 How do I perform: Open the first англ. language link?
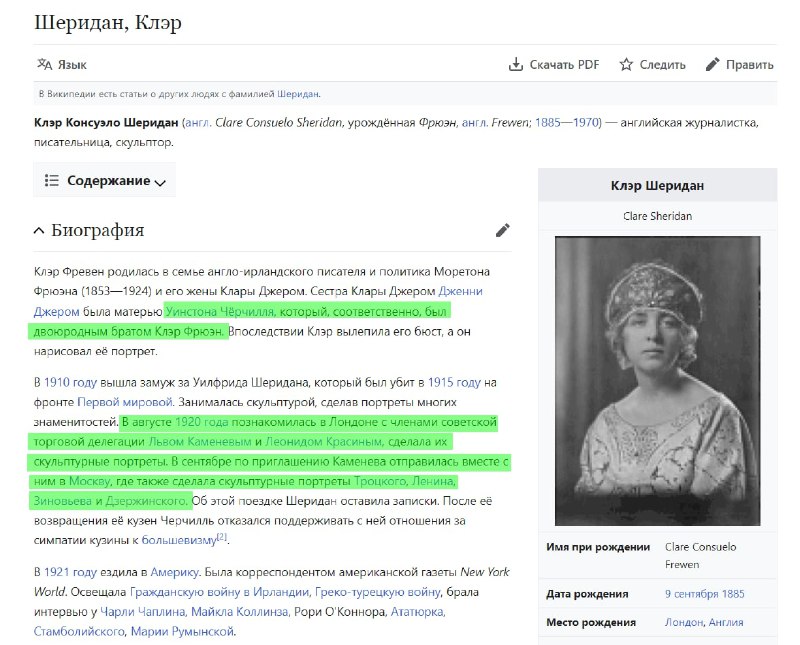click(198, 122)
